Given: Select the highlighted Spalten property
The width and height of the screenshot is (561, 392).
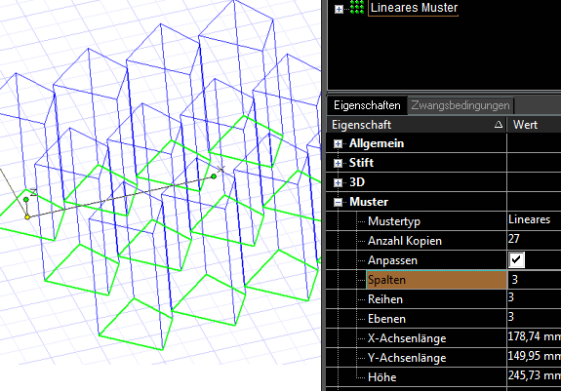Looking at the screenshot, I should (436, 280).
